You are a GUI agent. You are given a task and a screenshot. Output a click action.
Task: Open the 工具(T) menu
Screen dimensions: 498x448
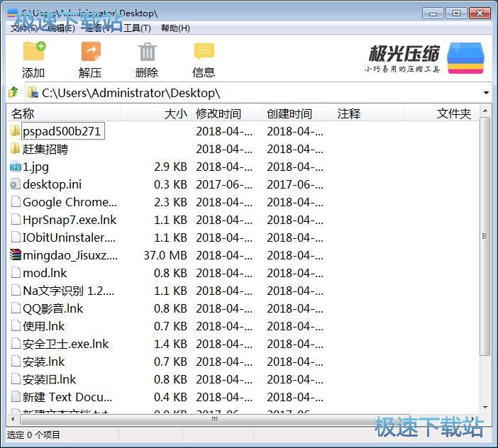point(137,28)
